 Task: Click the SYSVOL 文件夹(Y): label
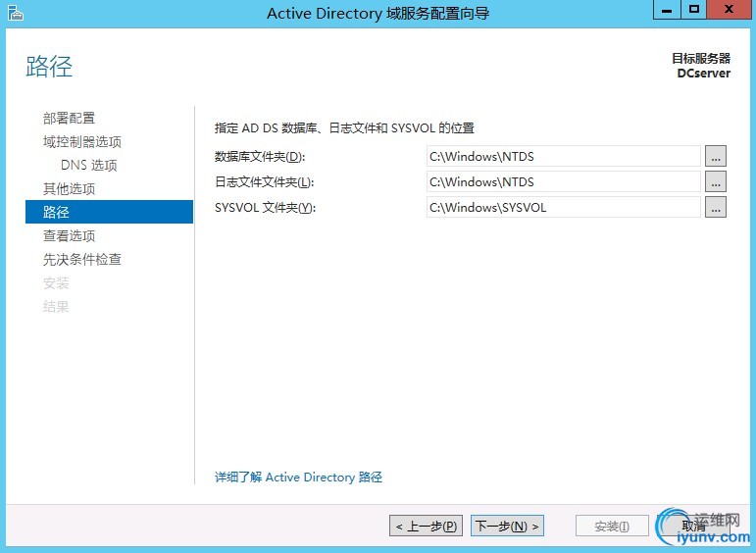[x=265, y=208]
